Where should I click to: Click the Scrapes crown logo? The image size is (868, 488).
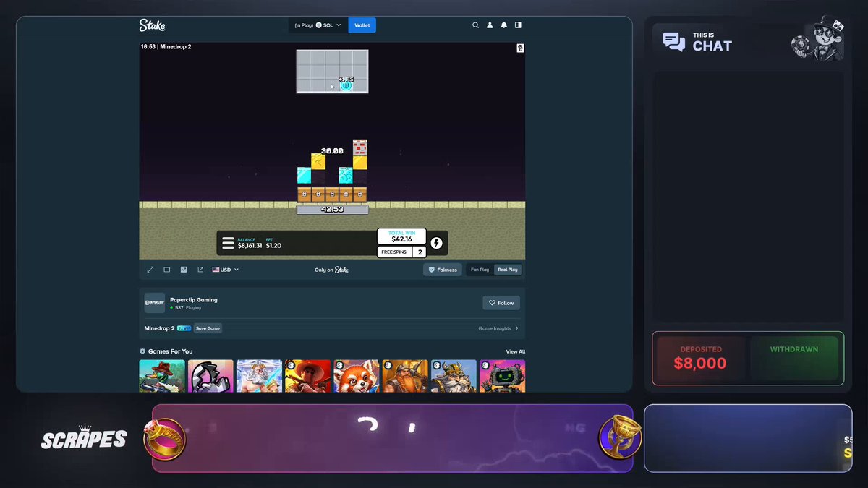coord(84,437)
